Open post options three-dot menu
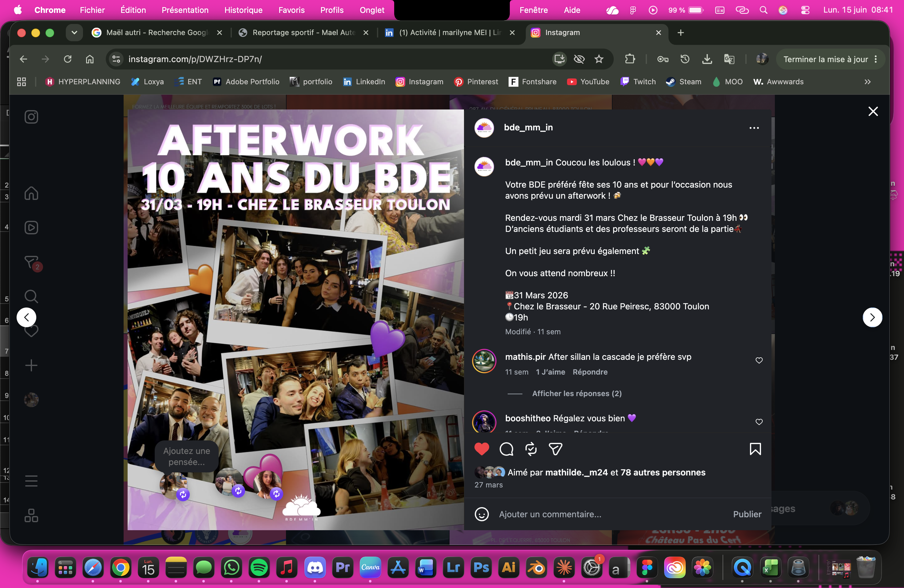904x588 pixels. point(754,128)
